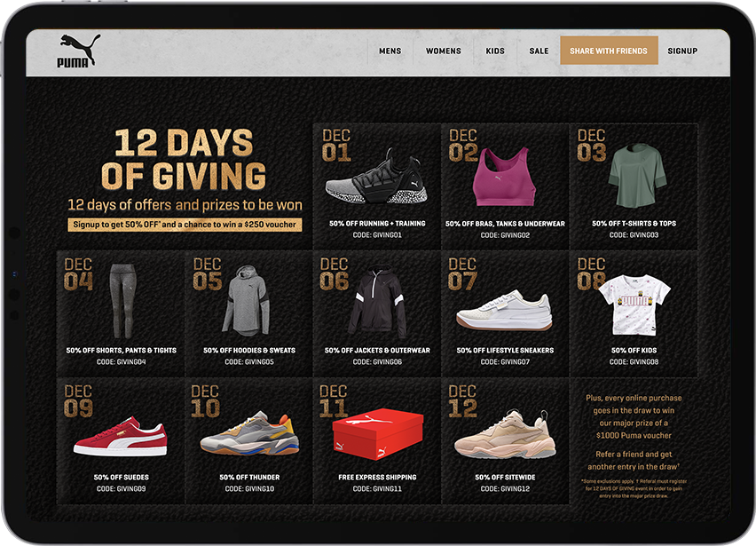This screenshot has height=546, width=756.
Task: Click the 50% off sitewide text
Action: 505,477
